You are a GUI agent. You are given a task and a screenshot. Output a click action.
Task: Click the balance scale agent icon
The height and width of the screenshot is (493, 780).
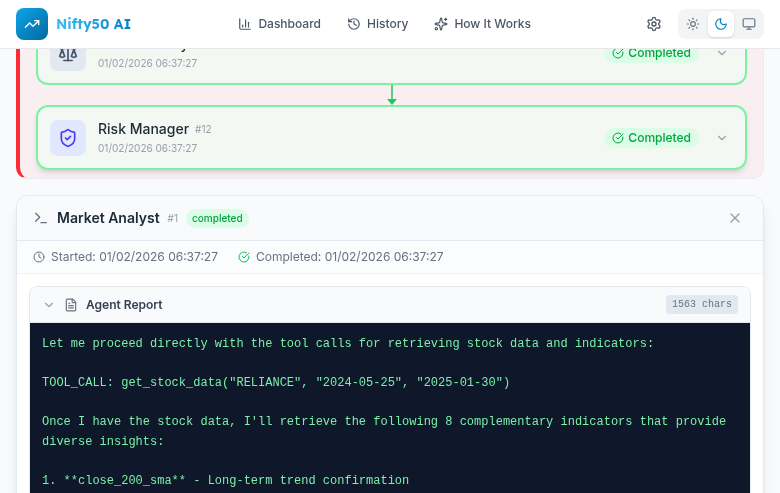[68, 55]
